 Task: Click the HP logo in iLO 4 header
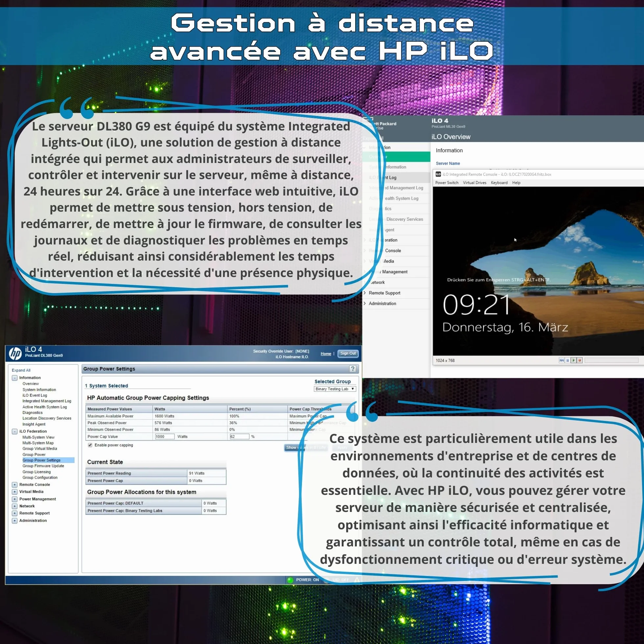click(15, 353)
